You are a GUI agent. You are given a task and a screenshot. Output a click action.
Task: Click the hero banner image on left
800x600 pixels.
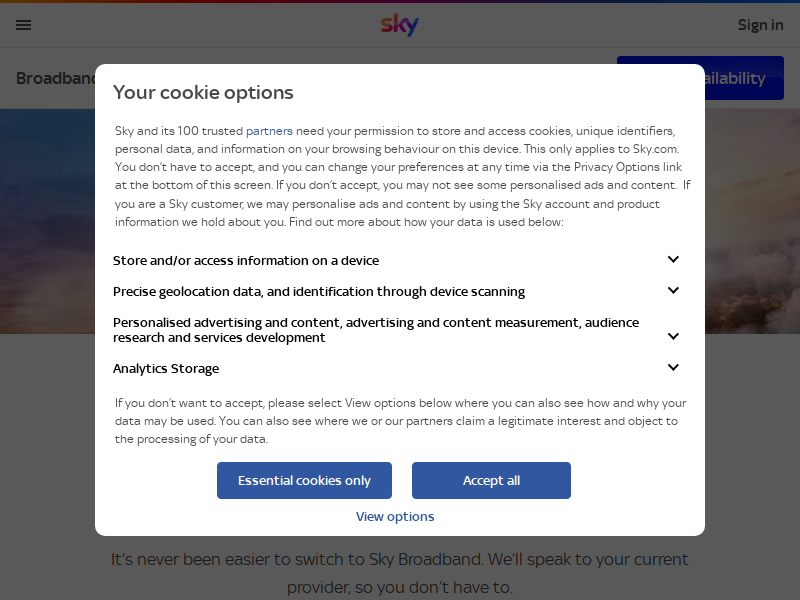(47, 221)
